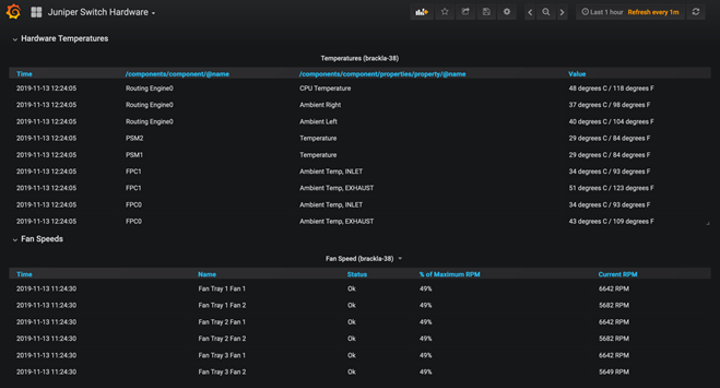Sort by % of Maximum RPM column
The image size is (720, 388).
[450, 275]
